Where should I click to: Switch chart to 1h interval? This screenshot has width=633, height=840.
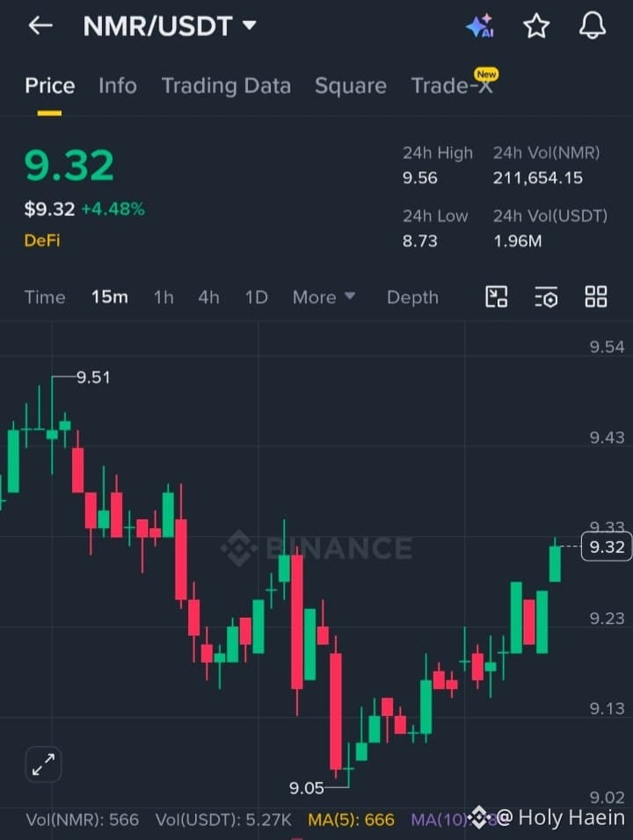tap(164, 297)
